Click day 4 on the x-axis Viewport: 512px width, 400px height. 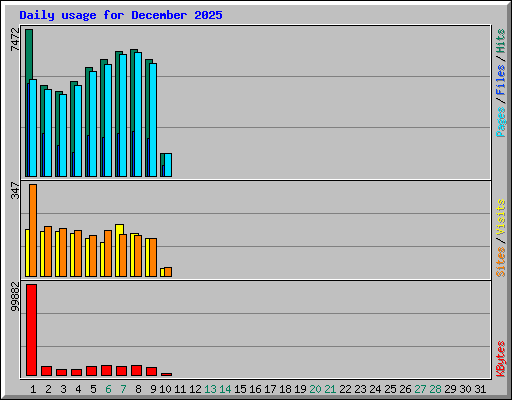point(78,389)
